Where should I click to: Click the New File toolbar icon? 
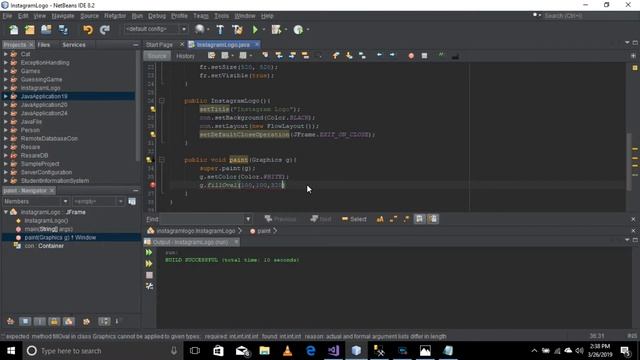tap(13, 30)
